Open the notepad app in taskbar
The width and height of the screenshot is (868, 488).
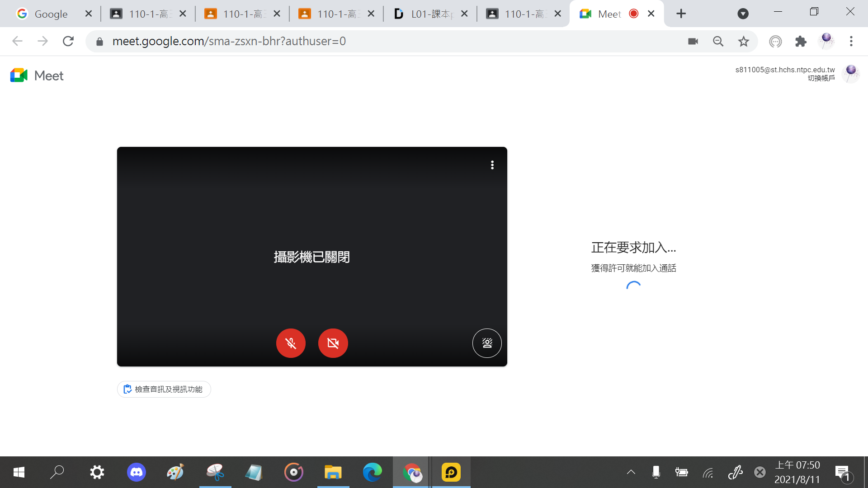tap(254, 472)
